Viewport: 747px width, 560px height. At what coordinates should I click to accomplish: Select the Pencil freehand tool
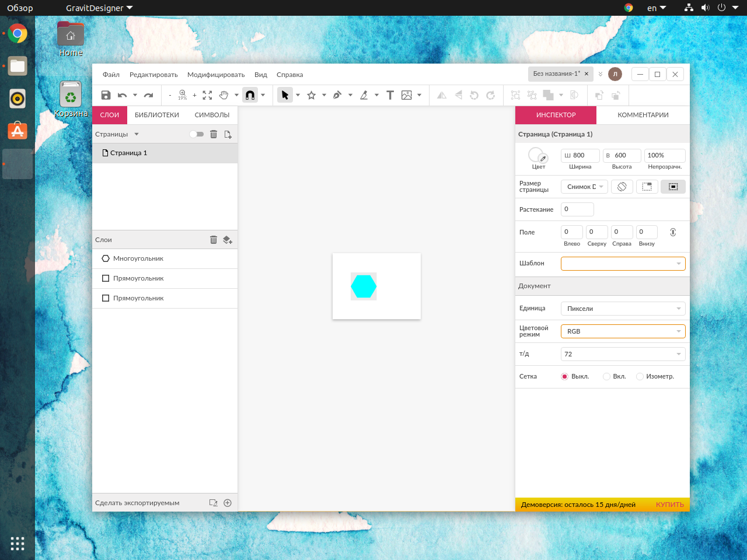pyautogui.click(x=364, y=95)
